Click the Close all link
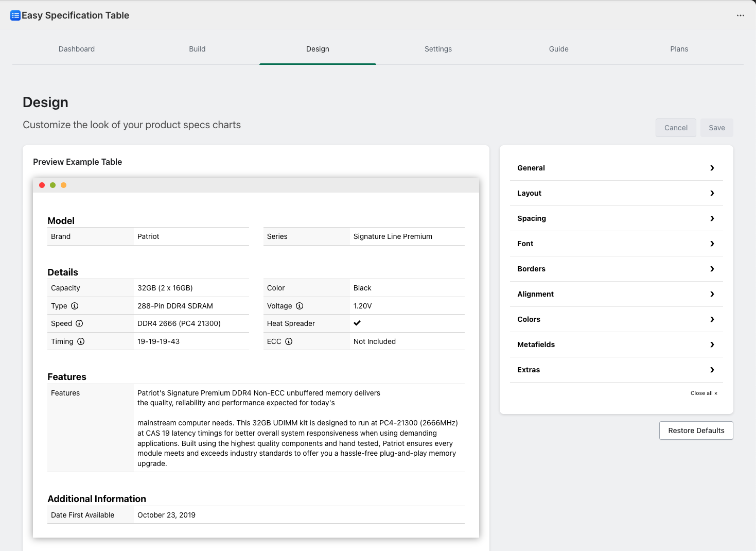 (704, 393)
